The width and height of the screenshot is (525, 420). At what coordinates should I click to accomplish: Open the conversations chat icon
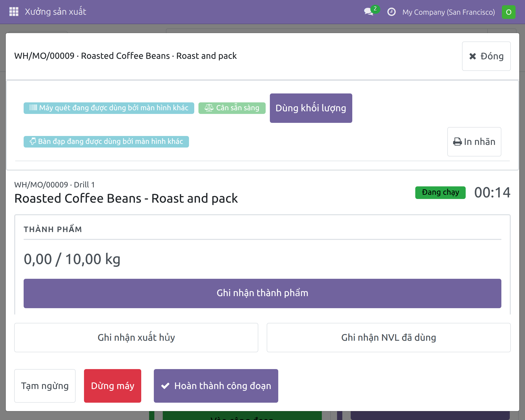click(369, 12)
